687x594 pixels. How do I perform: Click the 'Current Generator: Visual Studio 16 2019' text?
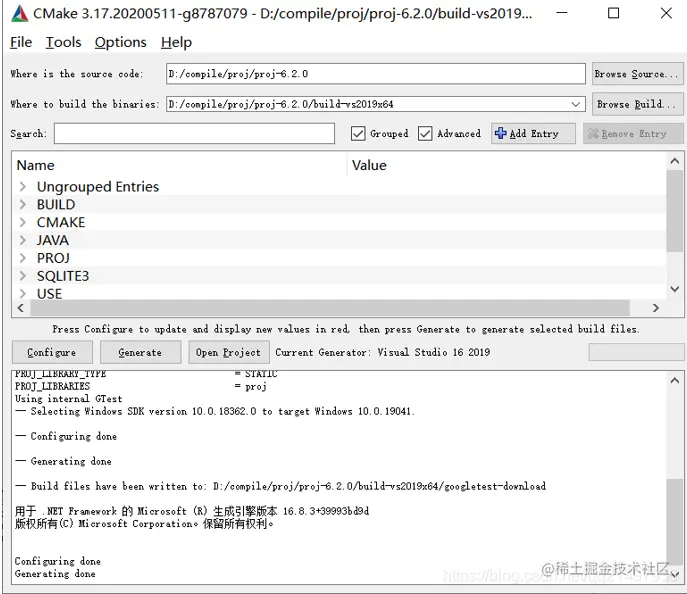click(x=382, y=352)
